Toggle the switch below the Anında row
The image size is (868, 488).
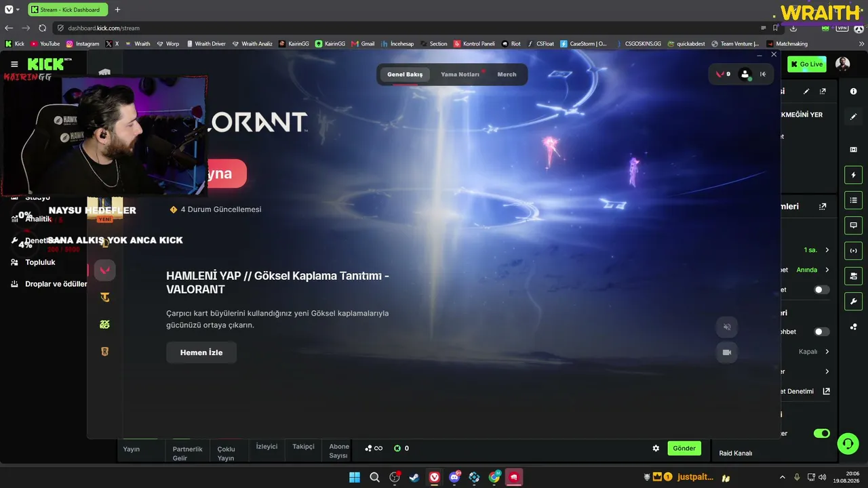(821, 290)
